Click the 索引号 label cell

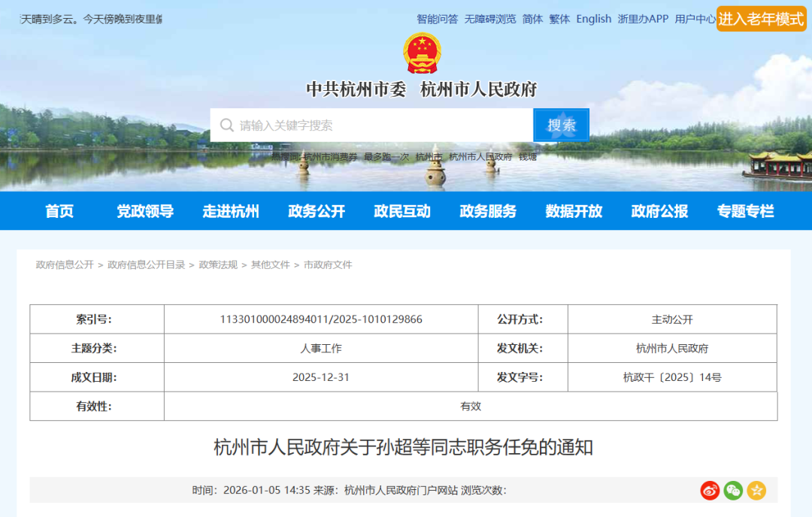(97, 319)
